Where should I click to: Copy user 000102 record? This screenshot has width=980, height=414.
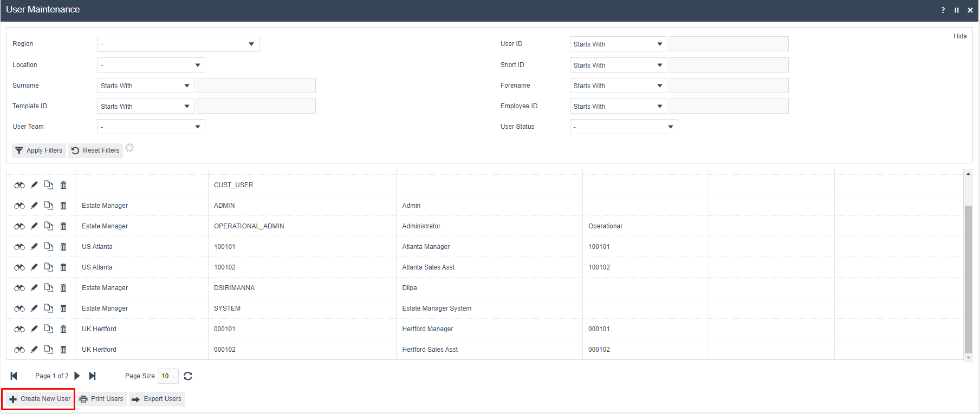(49, 350)
